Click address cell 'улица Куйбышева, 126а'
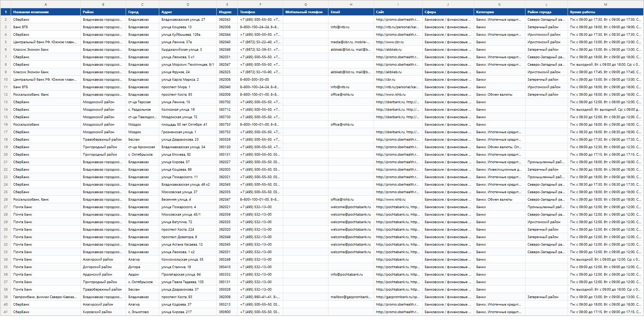 188,35
